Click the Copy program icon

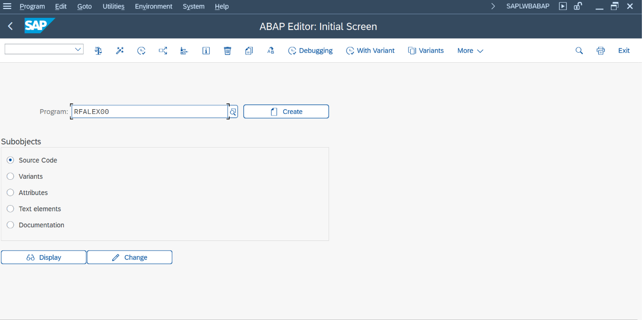pos(249,51)
